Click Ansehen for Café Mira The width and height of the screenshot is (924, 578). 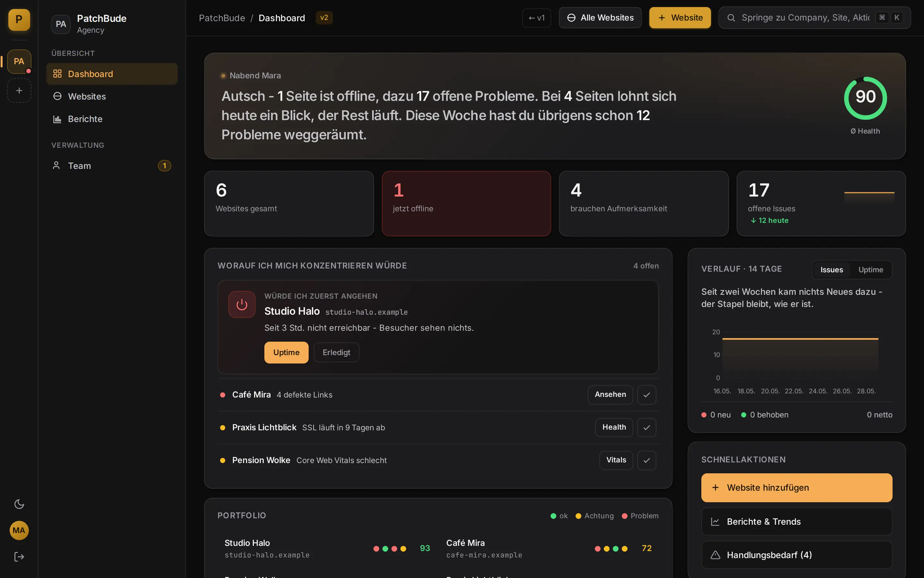[610, 395]
